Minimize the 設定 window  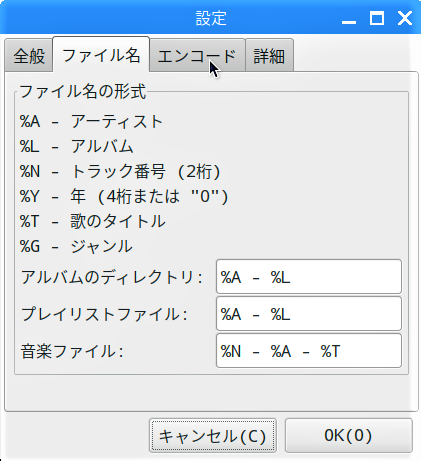coord(349,19)
